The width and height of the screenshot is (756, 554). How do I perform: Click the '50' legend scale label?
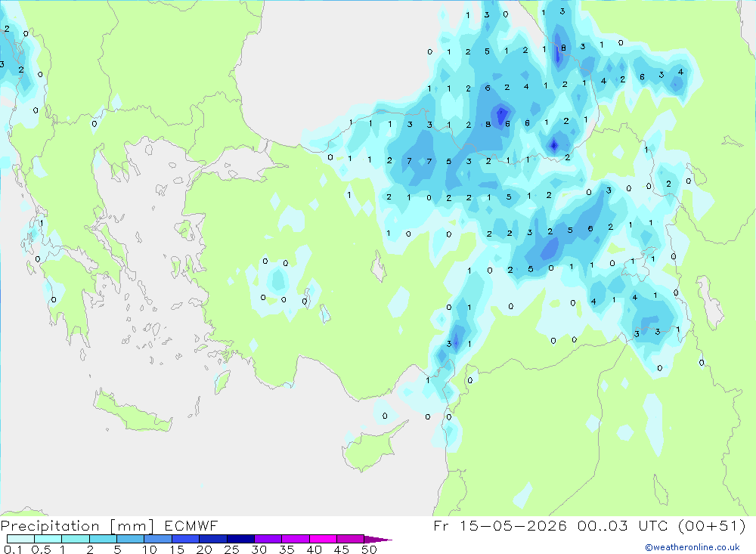tap(370, 549)
